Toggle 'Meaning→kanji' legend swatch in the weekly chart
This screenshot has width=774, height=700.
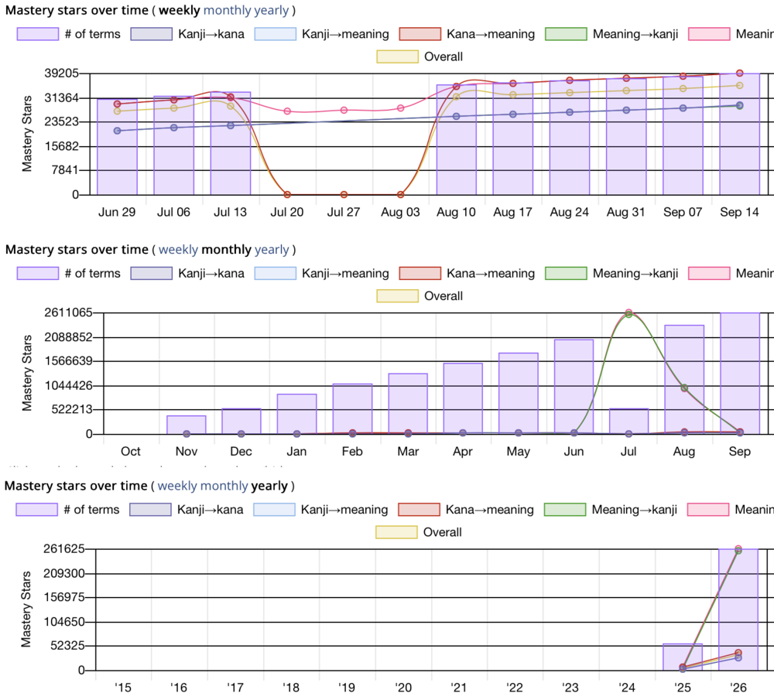[x=567, y=34]
